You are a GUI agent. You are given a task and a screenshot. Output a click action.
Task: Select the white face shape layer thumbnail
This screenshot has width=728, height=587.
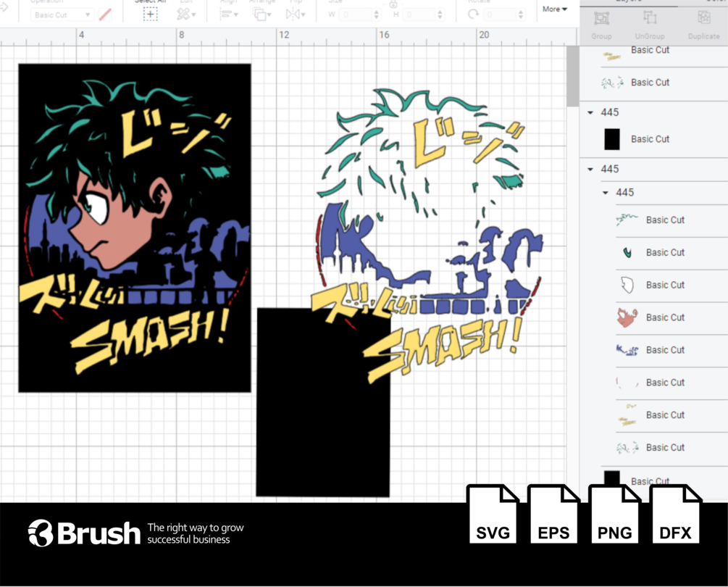point(627,285)
